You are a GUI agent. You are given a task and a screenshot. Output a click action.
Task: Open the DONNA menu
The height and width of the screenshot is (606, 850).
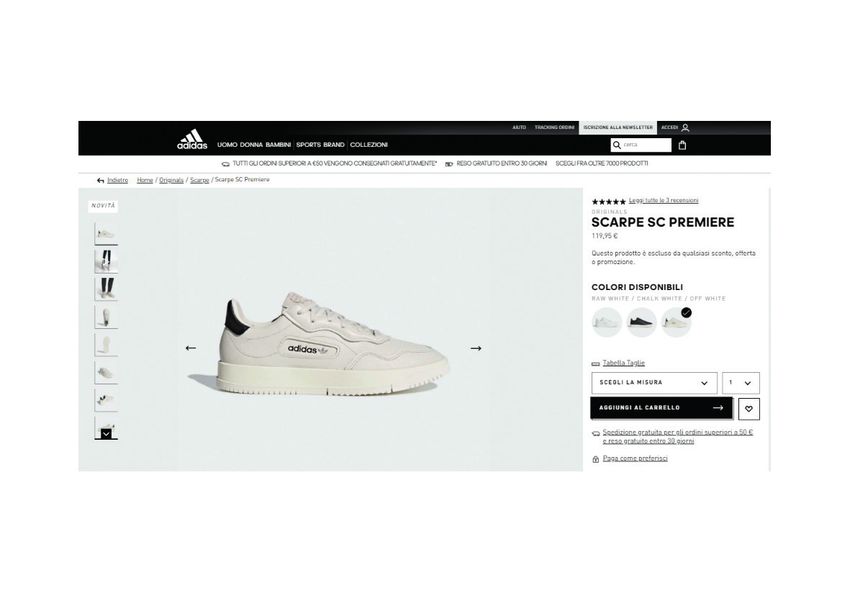tap(251, 145)
